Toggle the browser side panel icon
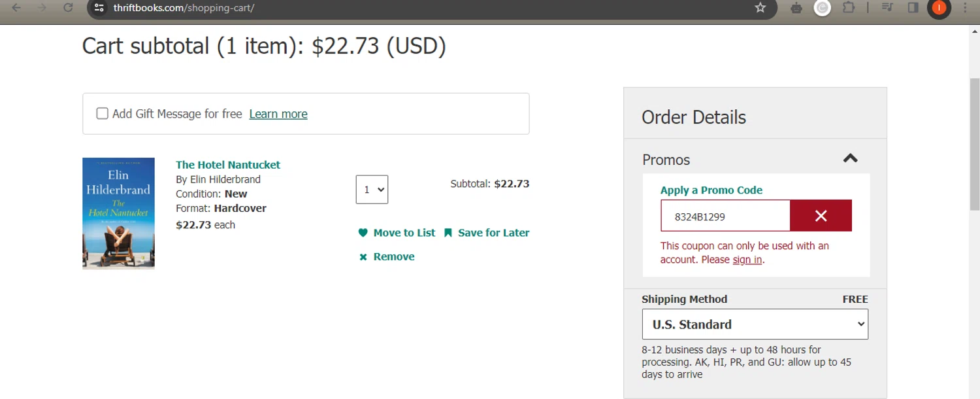980x399 pixels. tap(913, 8)
